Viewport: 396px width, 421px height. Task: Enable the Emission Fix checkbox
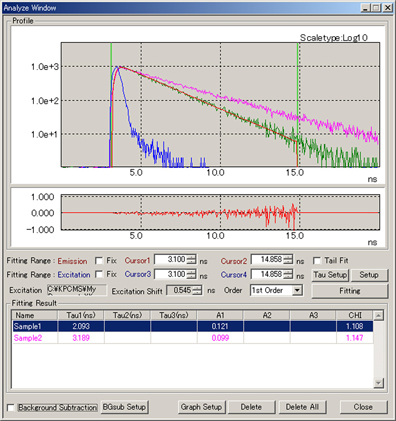pyautogui.click(x=99, y=261)
